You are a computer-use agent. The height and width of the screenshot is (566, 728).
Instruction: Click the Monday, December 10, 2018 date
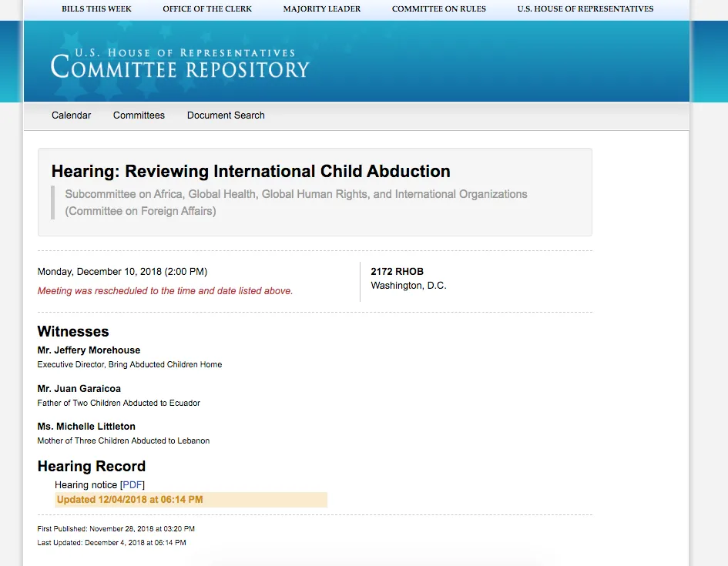tap(122, 271)
